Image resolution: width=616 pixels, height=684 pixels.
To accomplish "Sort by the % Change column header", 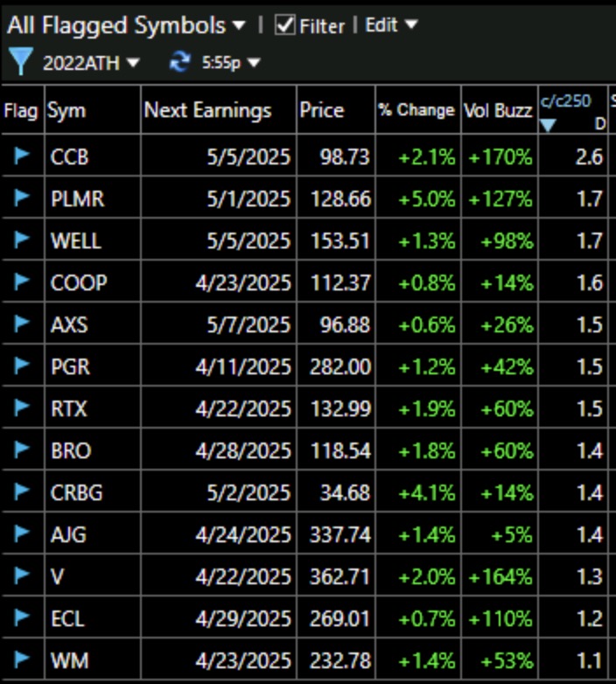I will (416, 110).
